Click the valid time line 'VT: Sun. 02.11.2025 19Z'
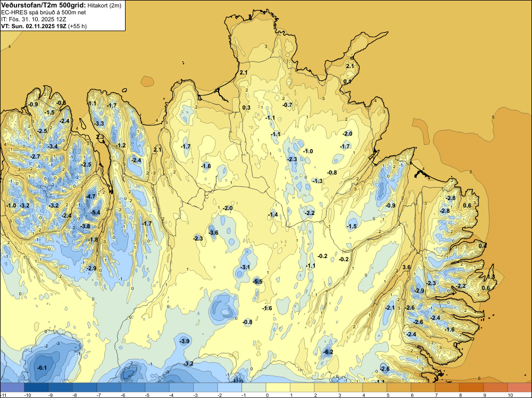 point(34,26)
